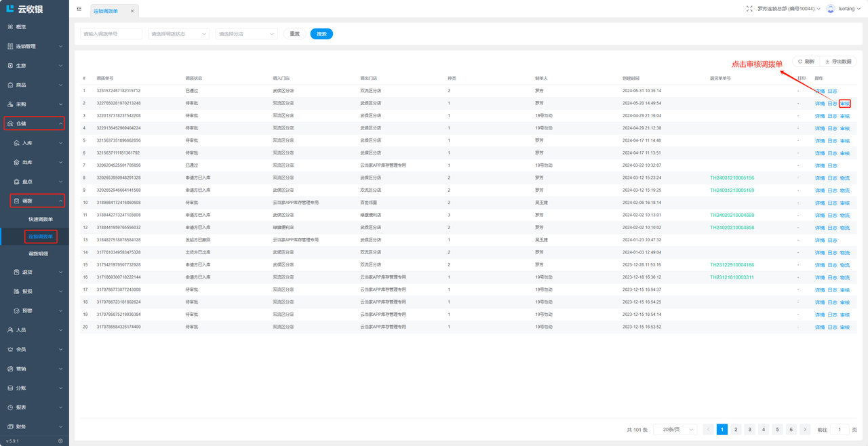Click the 概览 overview icon in sidebar
The image size is (868, 446).
[x=10, y=27]
